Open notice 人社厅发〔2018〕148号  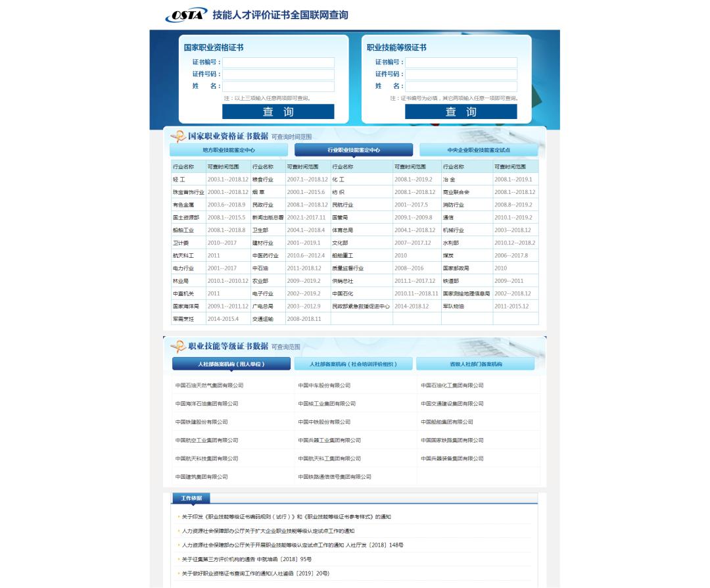293,545
